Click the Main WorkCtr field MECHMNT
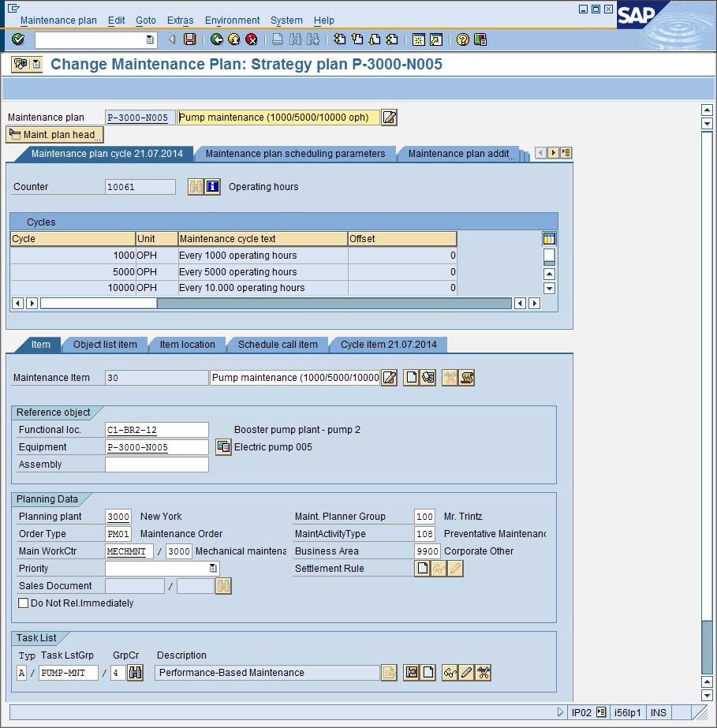This screenshot has width=717, height=728. coord(129,551)
